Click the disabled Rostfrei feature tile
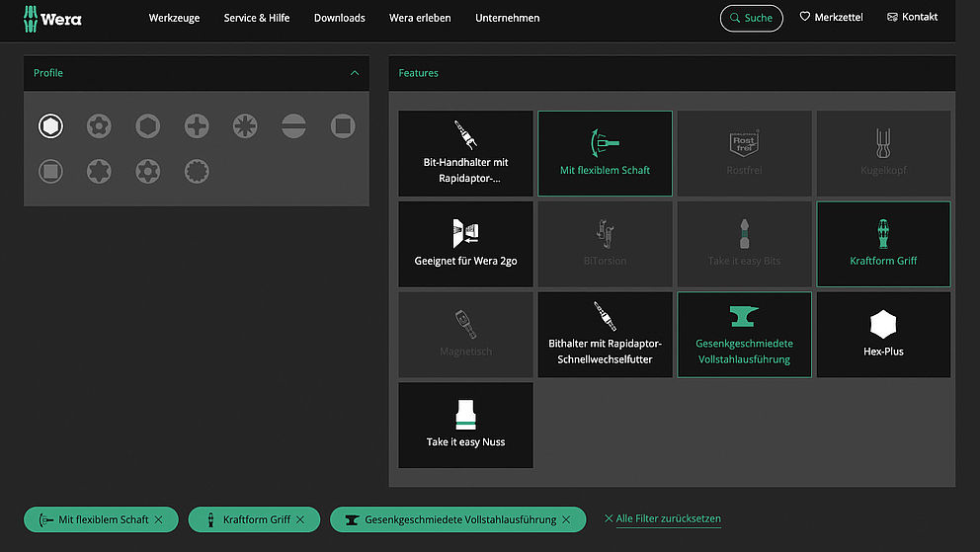 (744, 154)
